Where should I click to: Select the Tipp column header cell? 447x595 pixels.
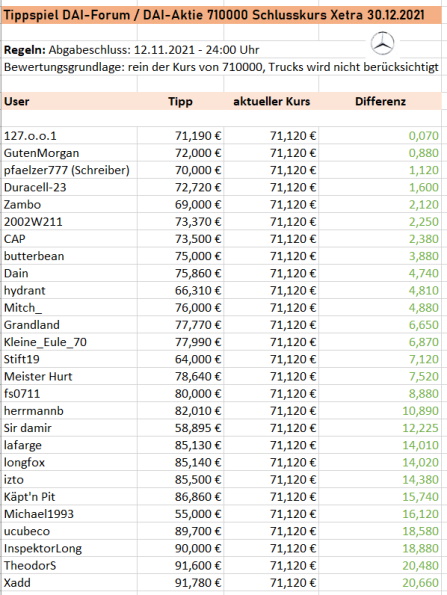click(x=180, y=101)
